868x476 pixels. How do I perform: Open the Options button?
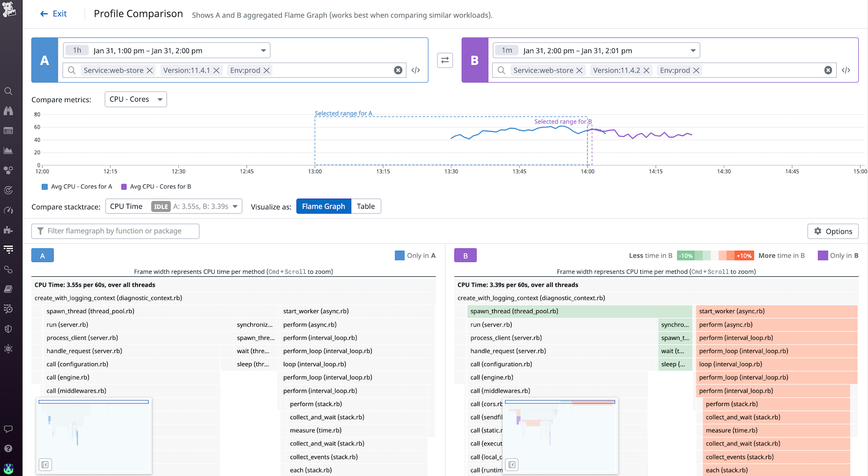833,231
